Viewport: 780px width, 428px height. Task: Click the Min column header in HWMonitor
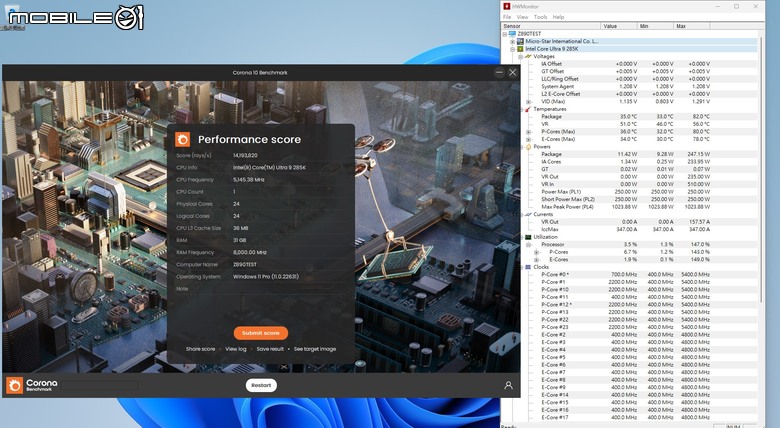point(655,26)
